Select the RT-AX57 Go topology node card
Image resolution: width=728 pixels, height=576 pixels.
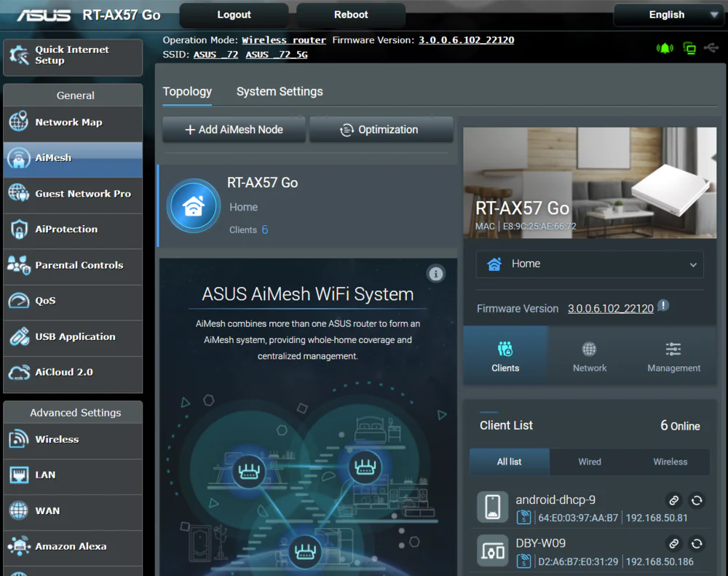tap(307, 206)
